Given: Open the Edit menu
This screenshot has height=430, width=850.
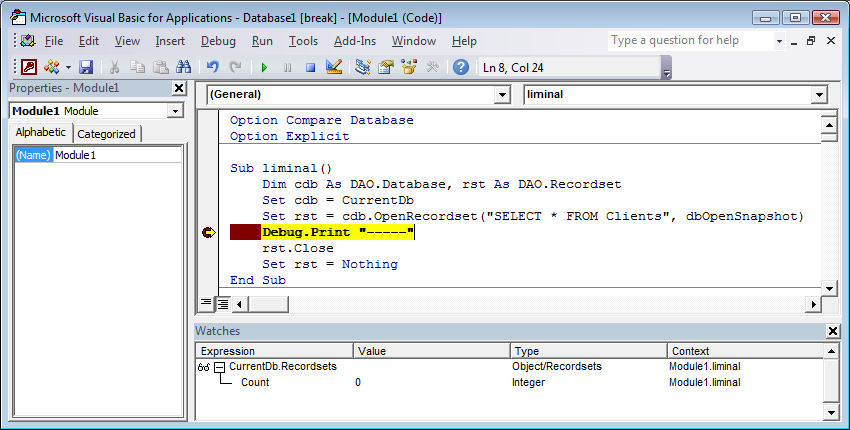Looking at the screenshot, I should (x=89, y=41).
